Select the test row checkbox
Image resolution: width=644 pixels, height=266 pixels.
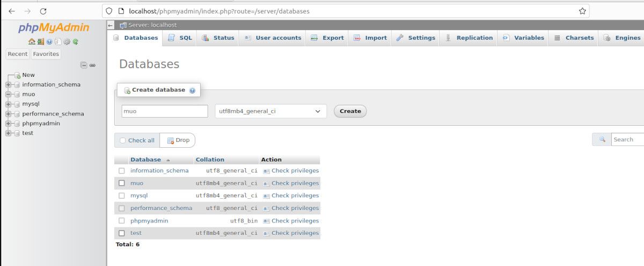(122, 233)
